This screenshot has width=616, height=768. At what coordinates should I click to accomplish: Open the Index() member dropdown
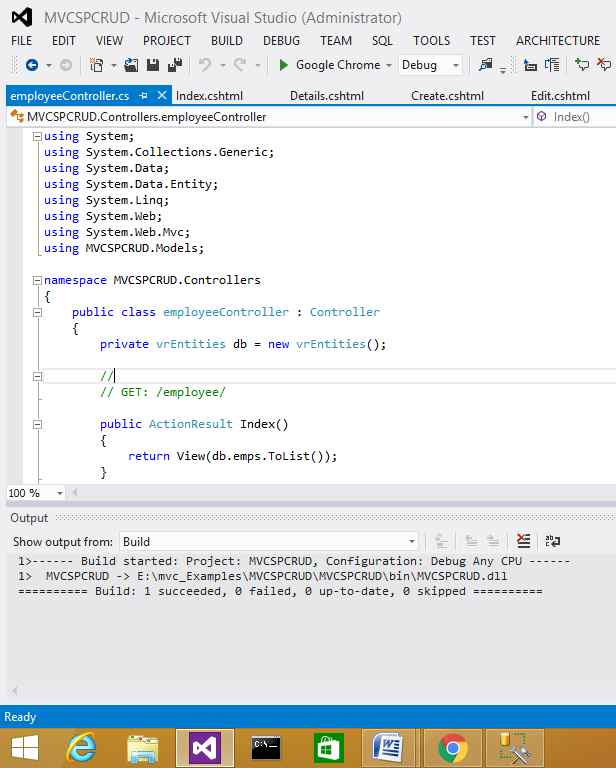click(575, 117)
